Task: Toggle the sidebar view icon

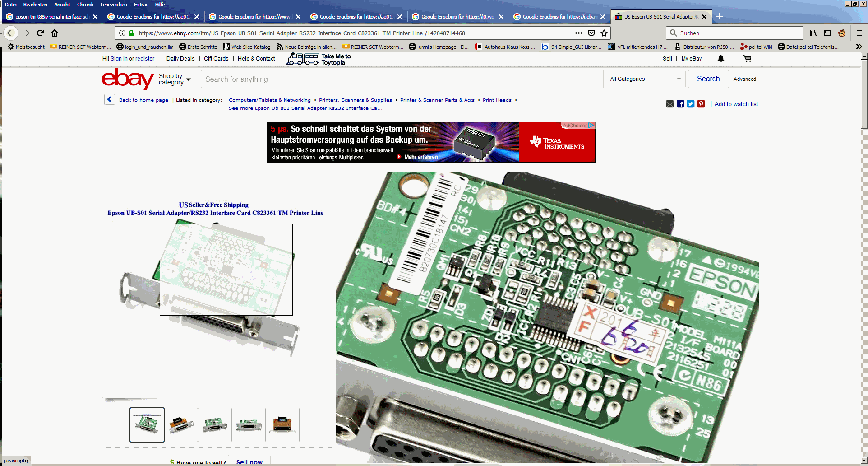Action: coord(827,33)
